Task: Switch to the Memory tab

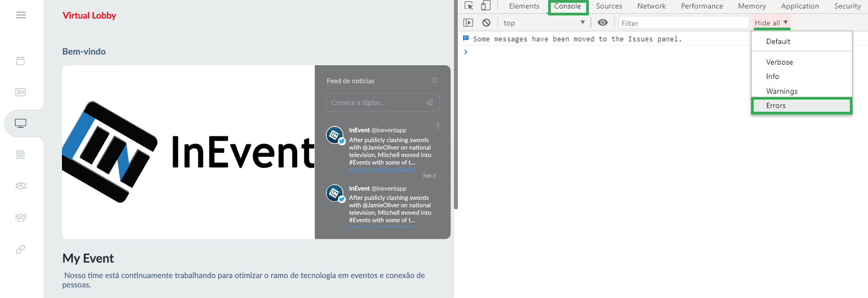Action: (x=752, y=6)
